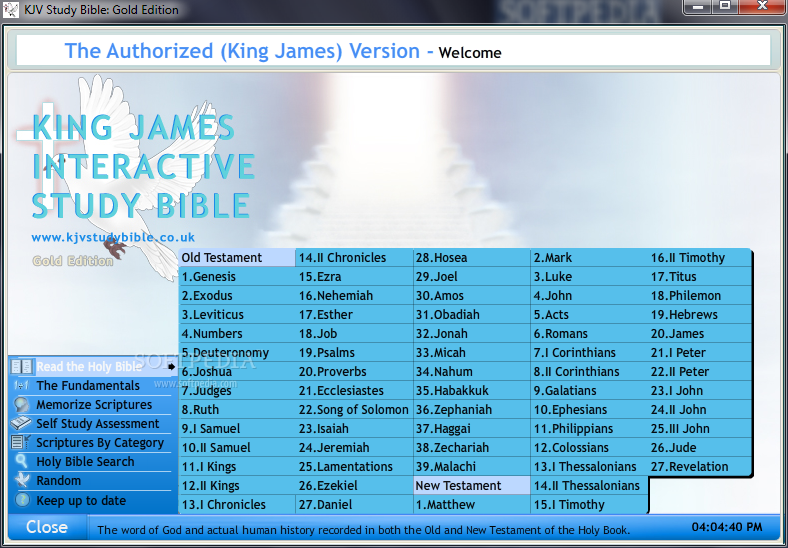Select 39.Malachi

(x=471, y=467)
